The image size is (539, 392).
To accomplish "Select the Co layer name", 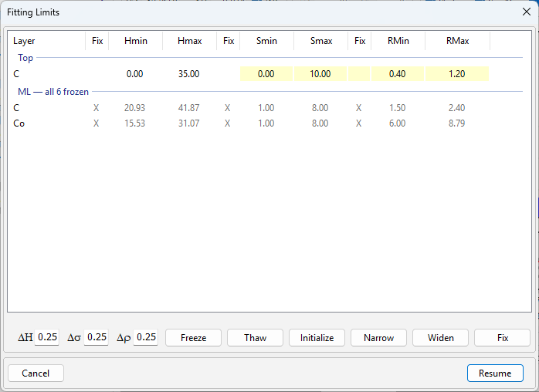I will pos(19,123).
